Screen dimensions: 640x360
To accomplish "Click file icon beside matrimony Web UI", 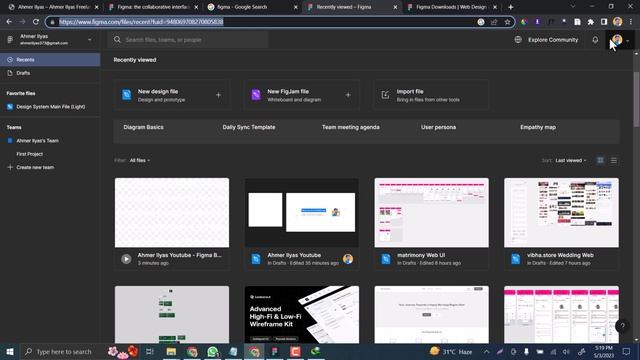I will [386, 259].
